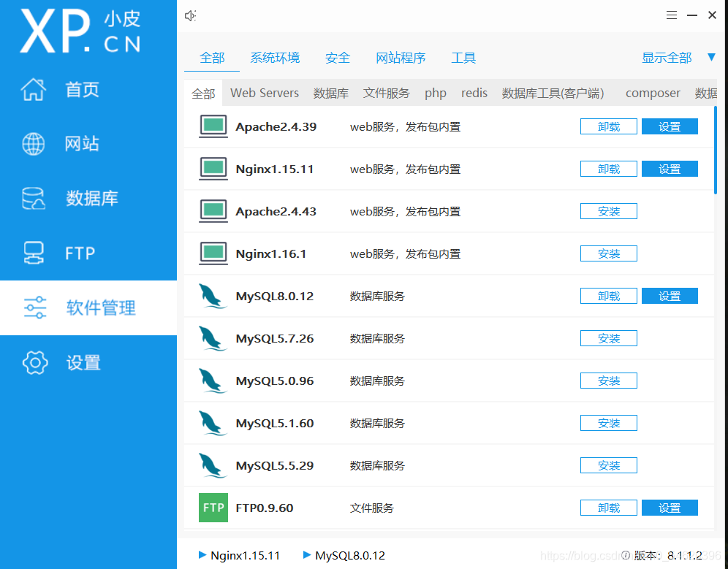Click the MySQL5.0.96 dolphin icon
Image resolution: width=728 pixels, height=569 pixels.
(x=213, y=381)
